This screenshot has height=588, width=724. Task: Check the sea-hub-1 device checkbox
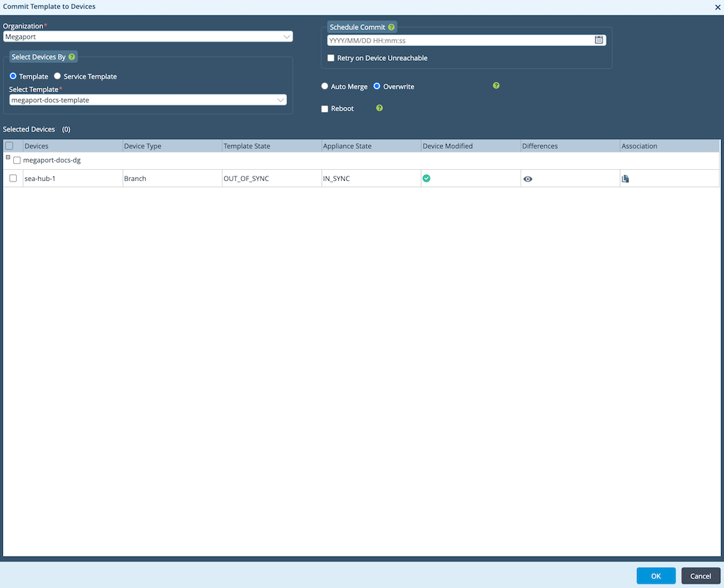click(x=13, y=179)
